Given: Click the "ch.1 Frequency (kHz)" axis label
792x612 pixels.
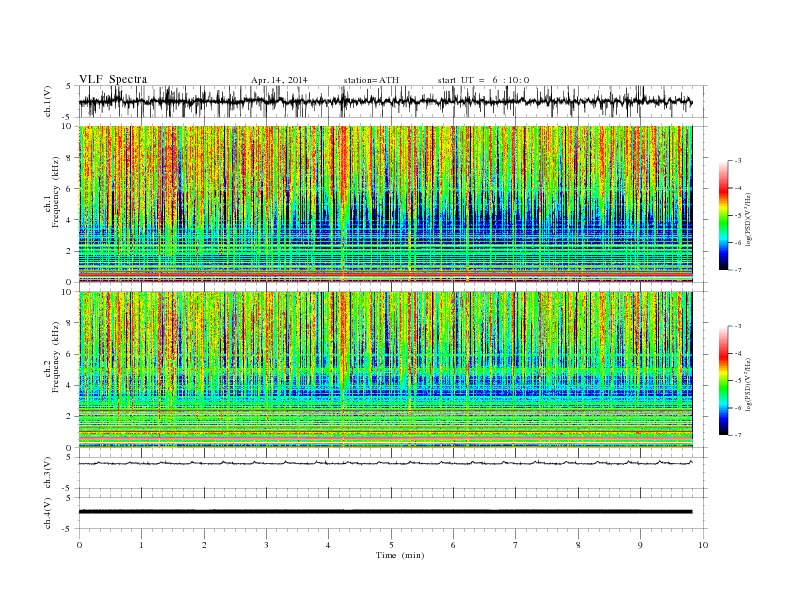Looking at the screenshot, I should [52, 192].
